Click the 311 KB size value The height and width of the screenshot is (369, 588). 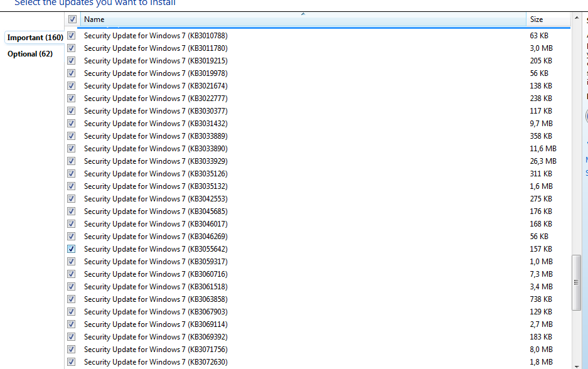pos(541,174)
